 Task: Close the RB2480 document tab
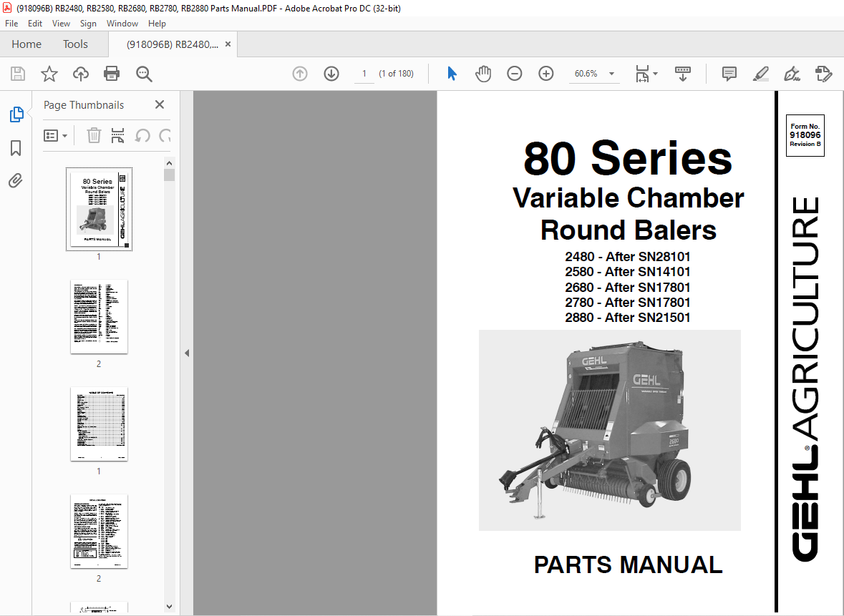coord(228,44)
